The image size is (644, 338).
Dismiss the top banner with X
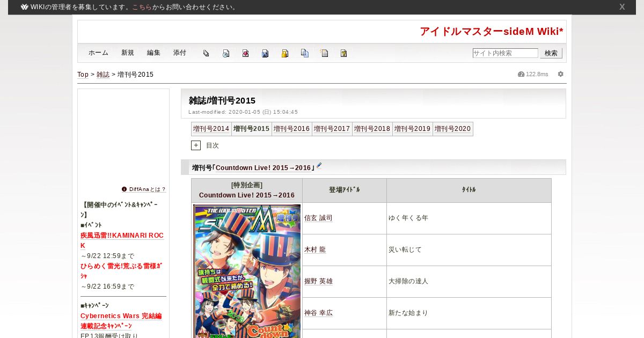point(622,7)
